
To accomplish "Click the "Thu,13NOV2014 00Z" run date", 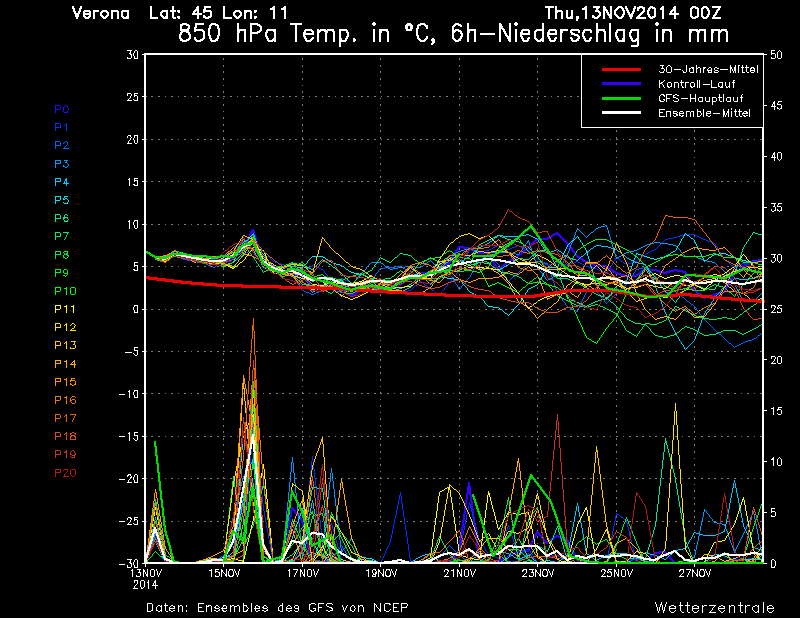I will coord(633,13).
